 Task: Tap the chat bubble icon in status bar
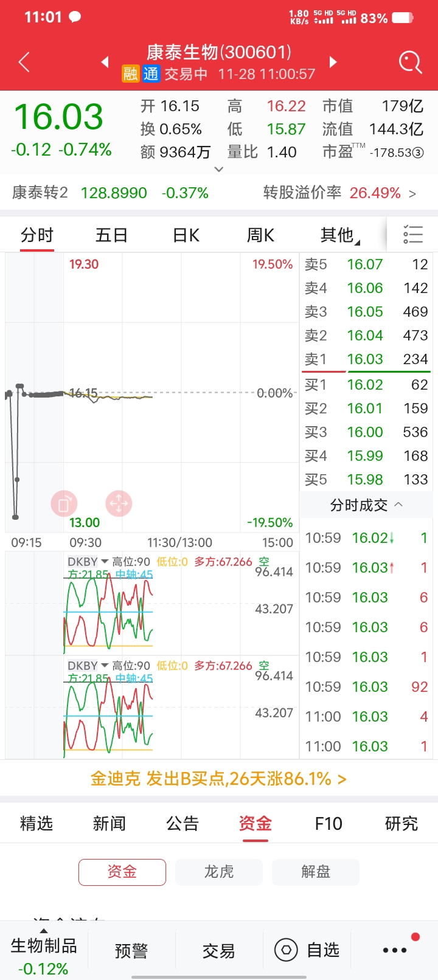pyautogui.click(x=75, y=17)
